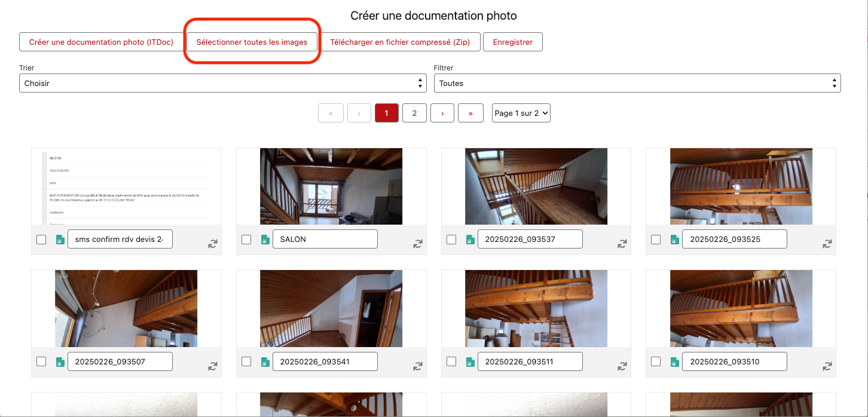
Task: Edit the sms confirm rdv devis name field
Action: click(x=120, y=239)
